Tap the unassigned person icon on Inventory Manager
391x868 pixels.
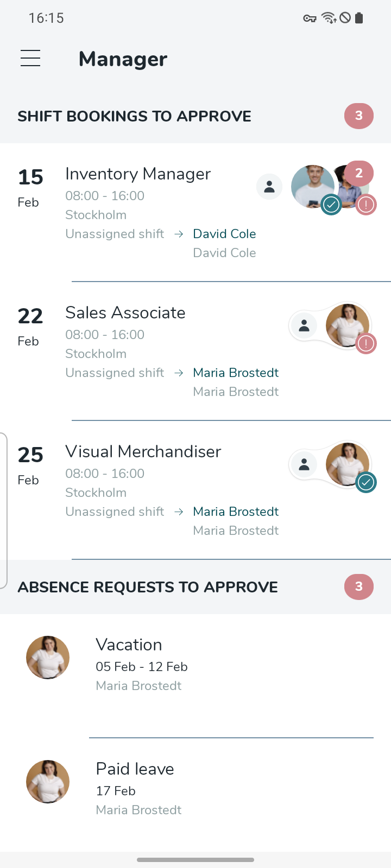click(x=269, y=187)
